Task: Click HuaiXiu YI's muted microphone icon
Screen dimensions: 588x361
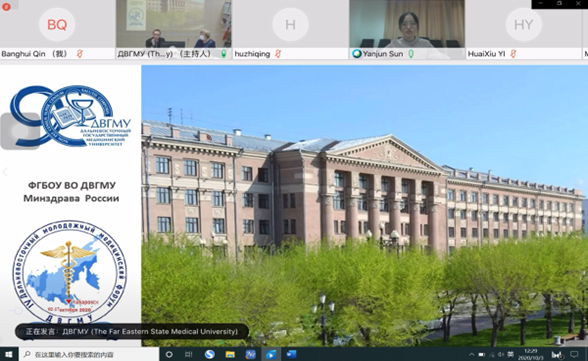Action: 513,54
